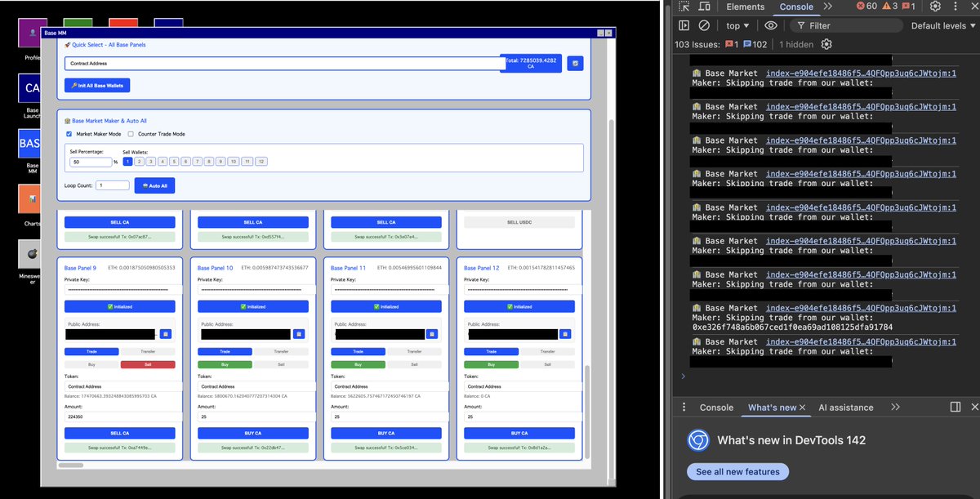The width and height of the screenshot is (980, 499).
Task: Create live expression using the eye icon
Action: click(771, 25)
